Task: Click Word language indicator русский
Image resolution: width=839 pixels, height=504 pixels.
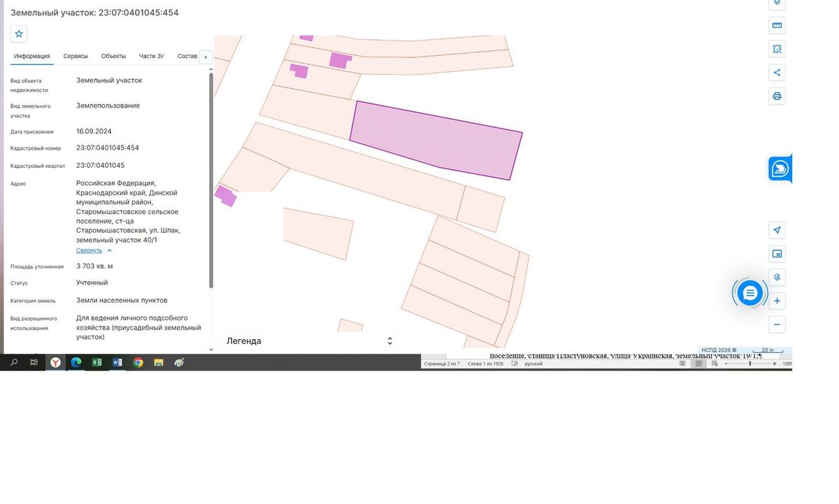Action: tap(533, 363)
